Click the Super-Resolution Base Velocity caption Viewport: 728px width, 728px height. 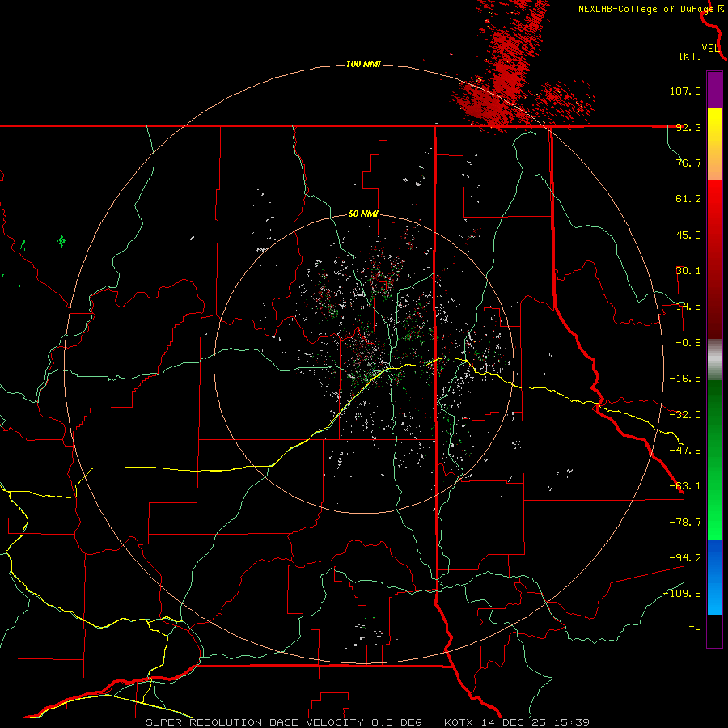(x=368, y=722)
